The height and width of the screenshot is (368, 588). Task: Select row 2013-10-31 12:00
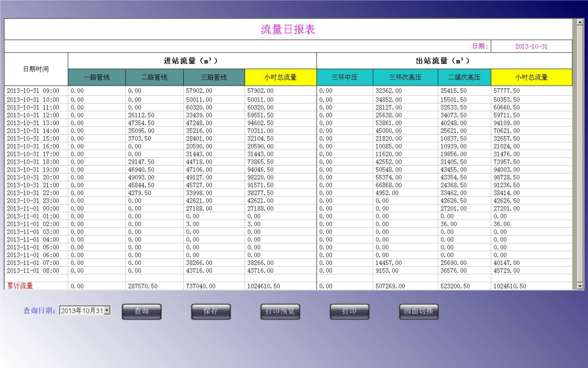point(288,115)
